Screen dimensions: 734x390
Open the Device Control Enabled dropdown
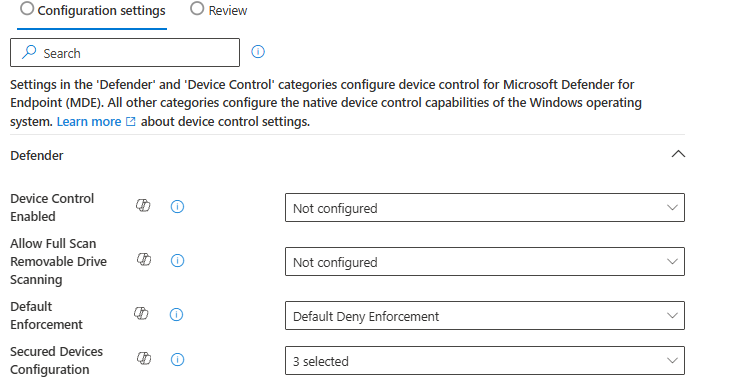(485, 207)
